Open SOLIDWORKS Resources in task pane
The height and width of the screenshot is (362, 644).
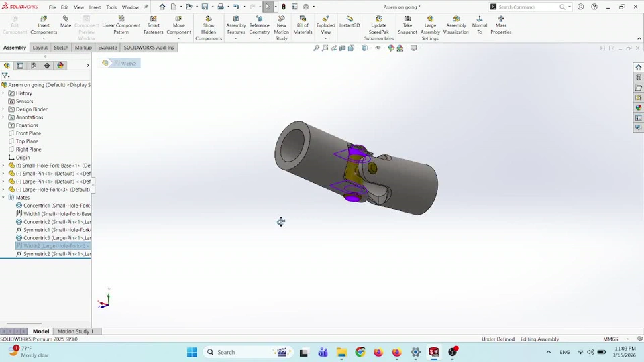(x=638, y=67)
